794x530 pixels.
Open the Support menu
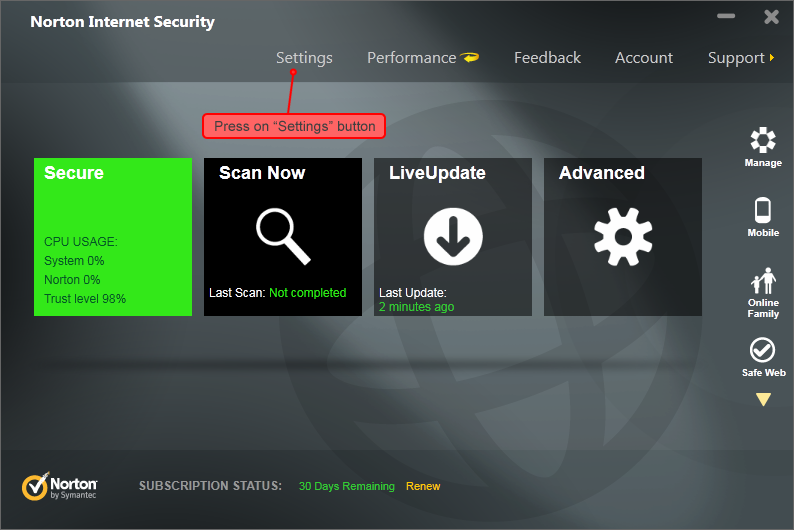click(x=736, y=58)
